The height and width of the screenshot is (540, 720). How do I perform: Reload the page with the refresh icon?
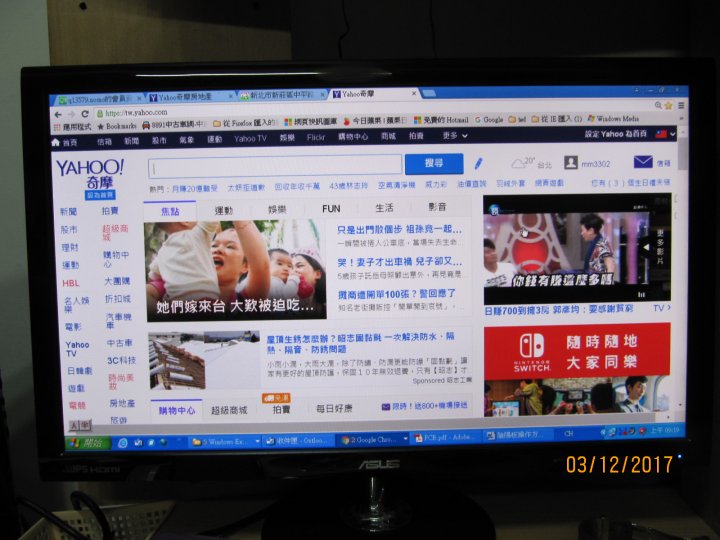point(84,113)
